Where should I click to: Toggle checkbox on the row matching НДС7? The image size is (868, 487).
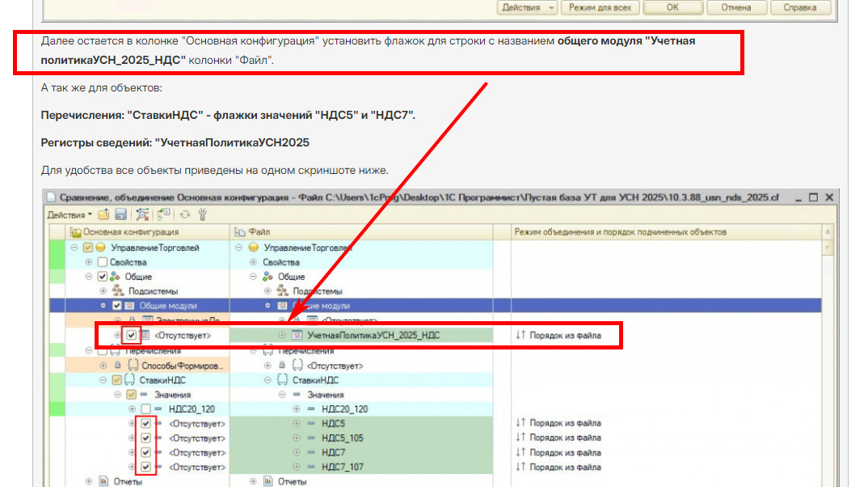pyautogui.click(x=145, y=453)
